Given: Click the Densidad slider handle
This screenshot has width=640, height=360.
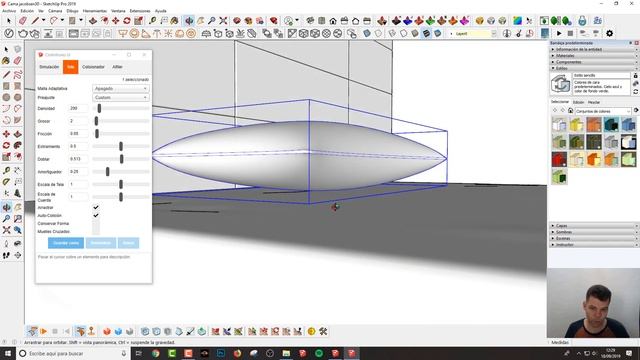Looking at the screenshot, I should point(99,109).
